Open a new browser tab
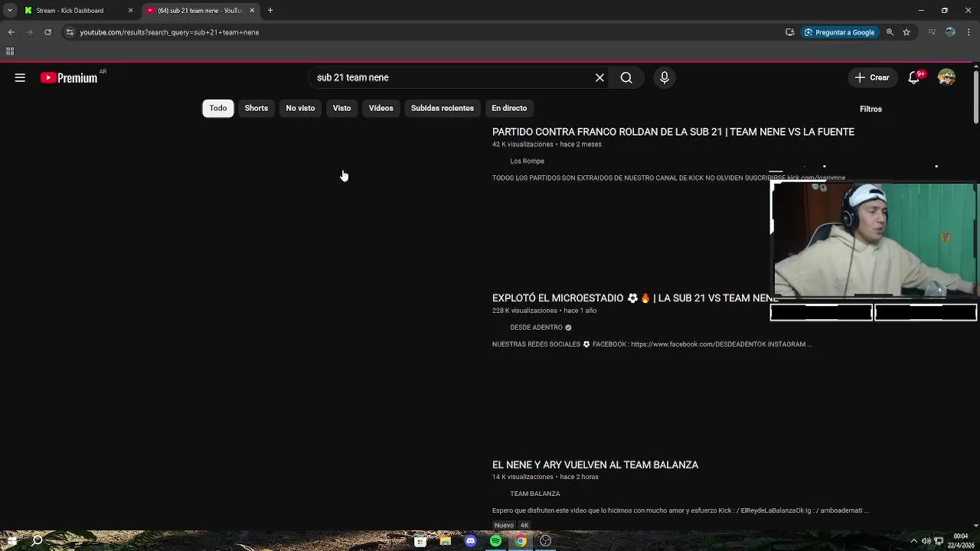Image resolution: width=980 pixels, height=551 pixels. point(270,11)
